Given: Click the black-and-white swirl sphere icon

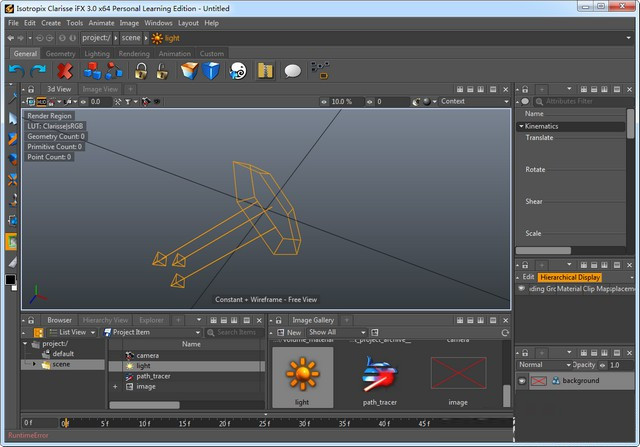Looking at the screenshot, I should click(238, 71).
